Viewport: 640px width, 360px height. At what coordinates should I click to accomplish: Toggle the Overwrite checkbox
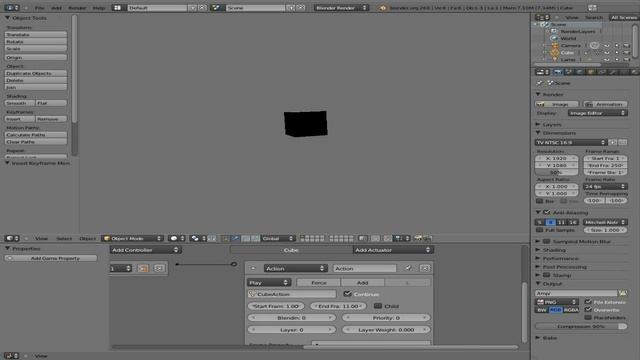588,310
